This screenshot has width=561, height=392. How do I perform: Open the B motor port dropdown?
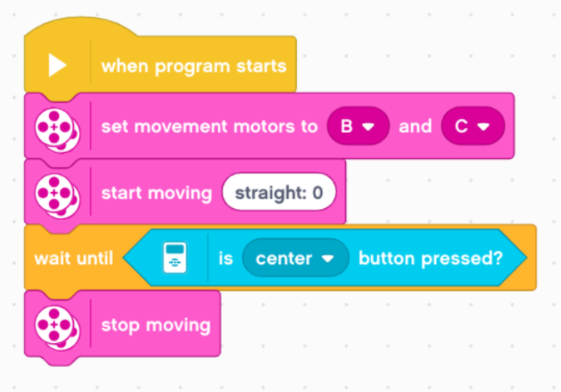pyautogui.click(x=357, y=126)
